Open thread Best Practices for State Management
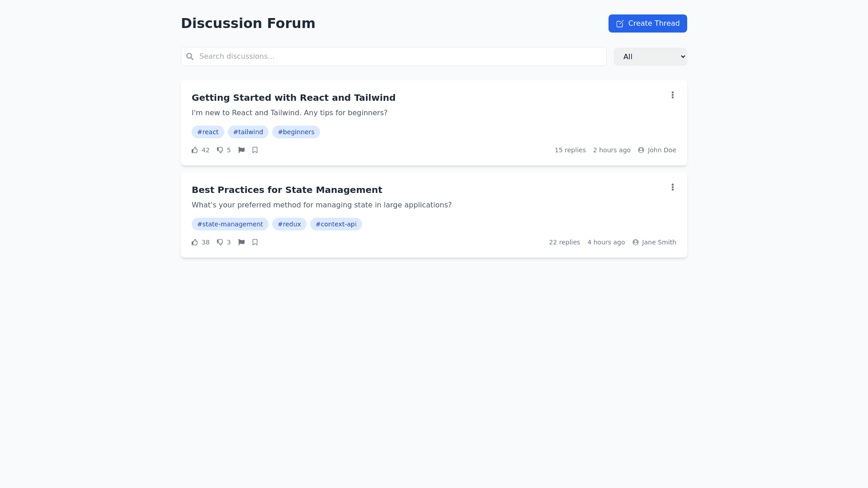The height and width of the screenshot is (488, 868). coord(287,190)
